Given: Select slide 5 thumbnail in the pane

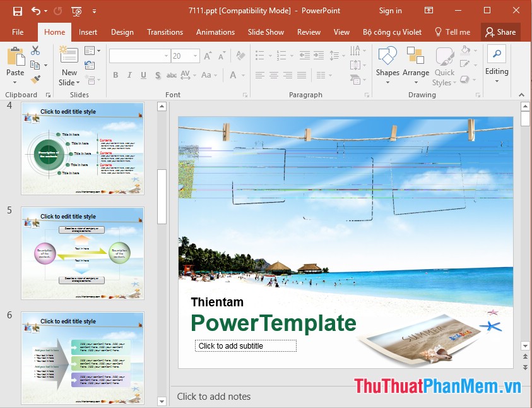Looking at the screenshot, I should point(82,253).
